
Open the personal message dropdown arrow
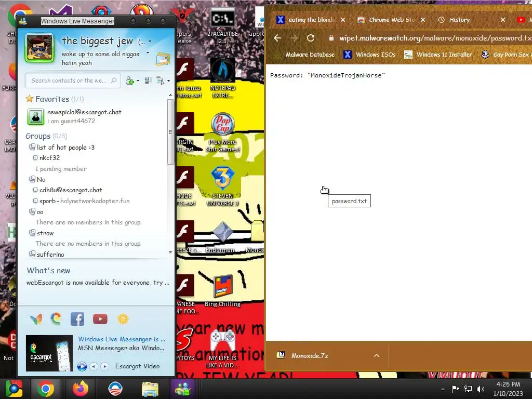[148, 53]
